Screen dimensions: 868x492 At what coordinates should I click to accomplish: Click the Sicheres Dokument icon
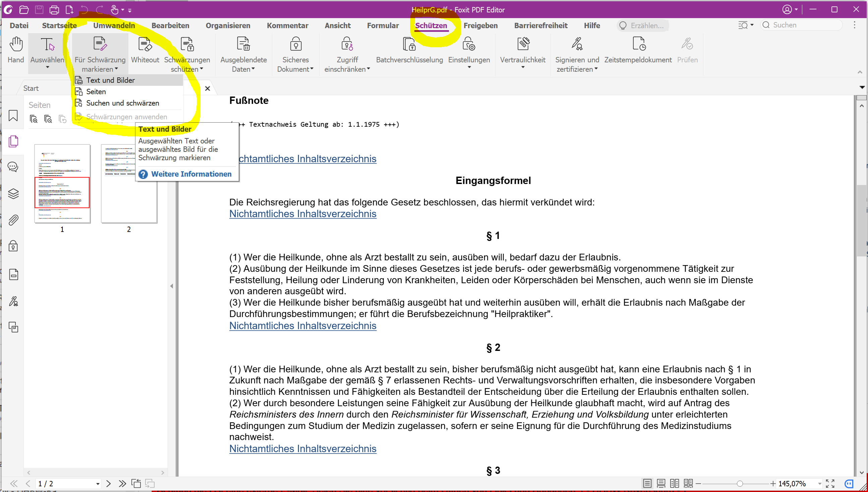296,45
